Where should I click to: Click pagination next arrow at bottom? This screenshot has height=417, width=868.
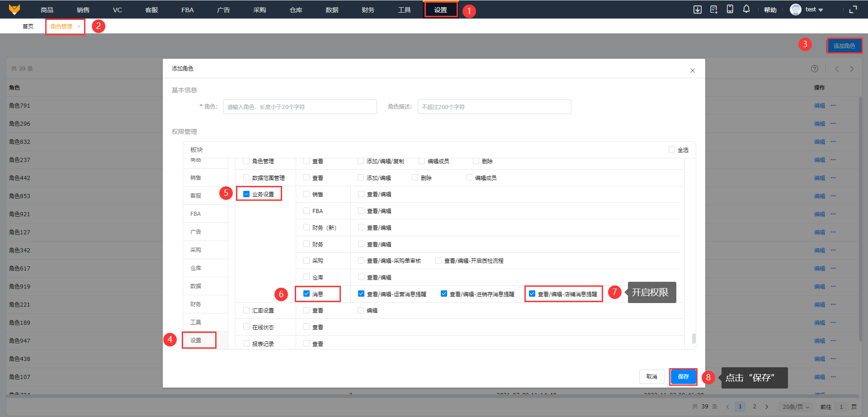[767, 407]
